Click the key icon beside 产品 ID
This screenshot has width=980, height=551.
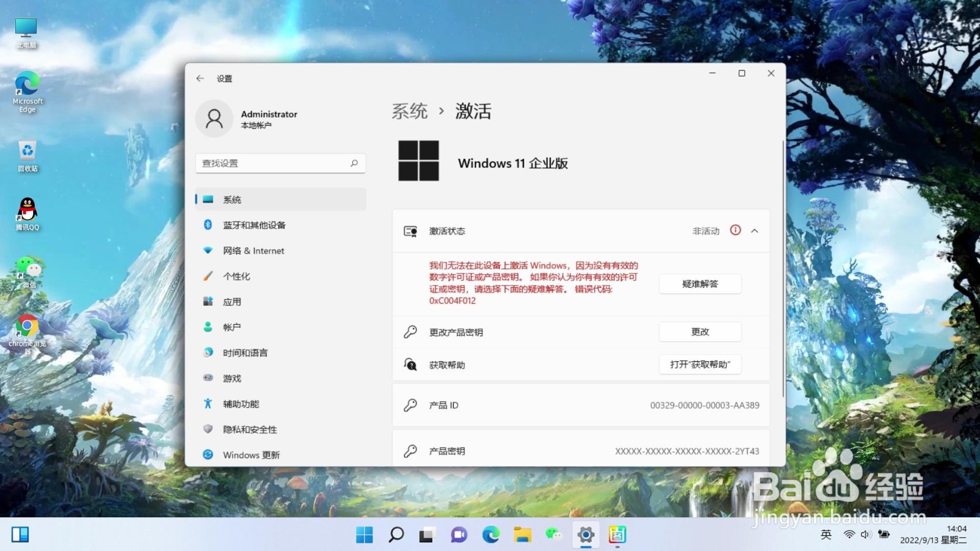(x=410, y=405)
